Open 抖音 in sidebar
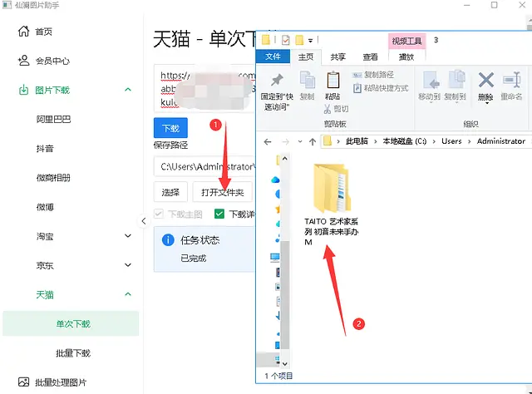The image size is (532, 394). [45, 149]
